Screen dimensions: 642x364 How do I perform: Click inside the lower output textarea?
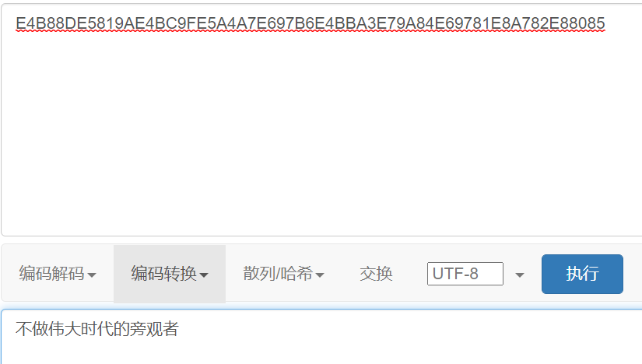(x=321, y=337)
